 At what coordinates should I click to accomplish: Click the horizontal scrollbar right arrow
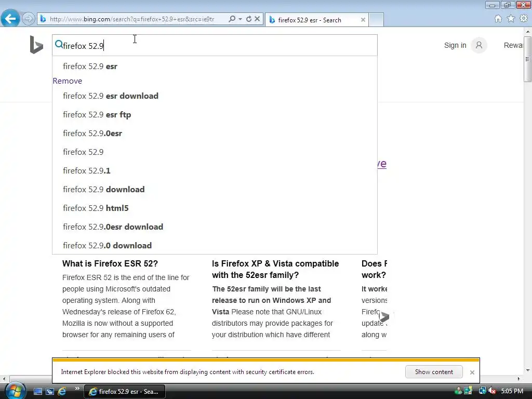(x=519, y=379)
